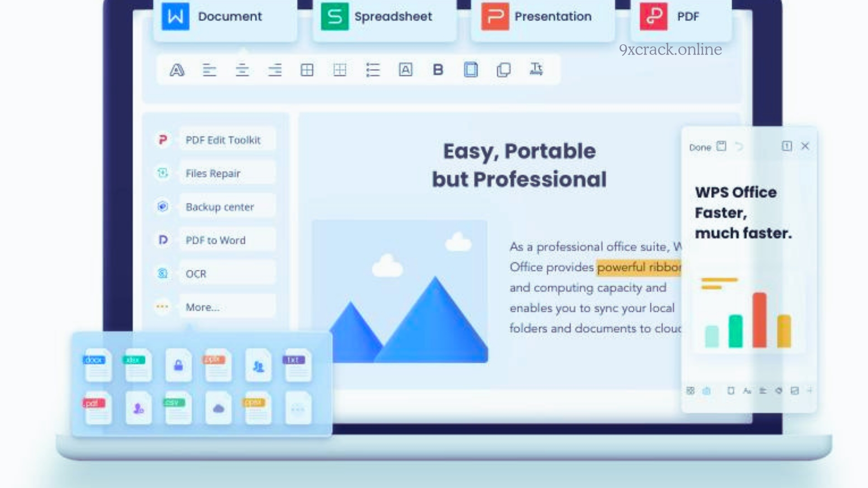This screenshot has height=488, width=868.
Task: Click the mountain image placeholder
Action: click(x=400, y=291)
